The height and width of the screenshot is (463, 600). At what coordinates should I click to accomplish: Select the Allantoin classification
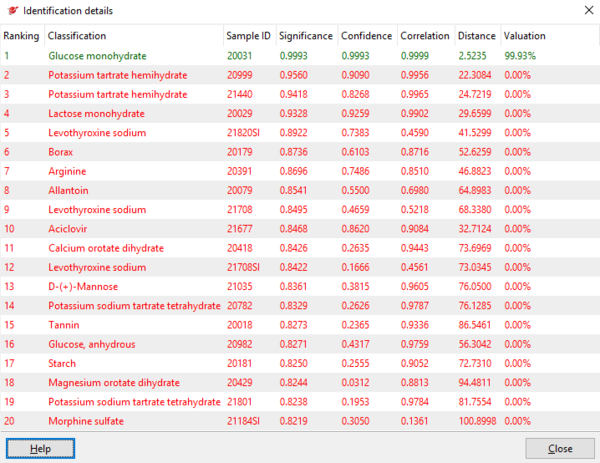point(68,191)
